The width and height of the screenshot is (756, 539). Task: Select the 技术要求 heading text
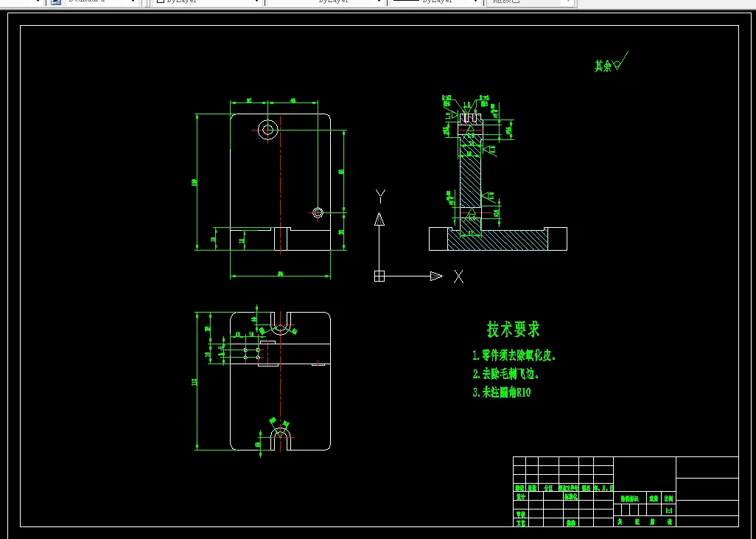pyautogui.click(x=514, y=330)
